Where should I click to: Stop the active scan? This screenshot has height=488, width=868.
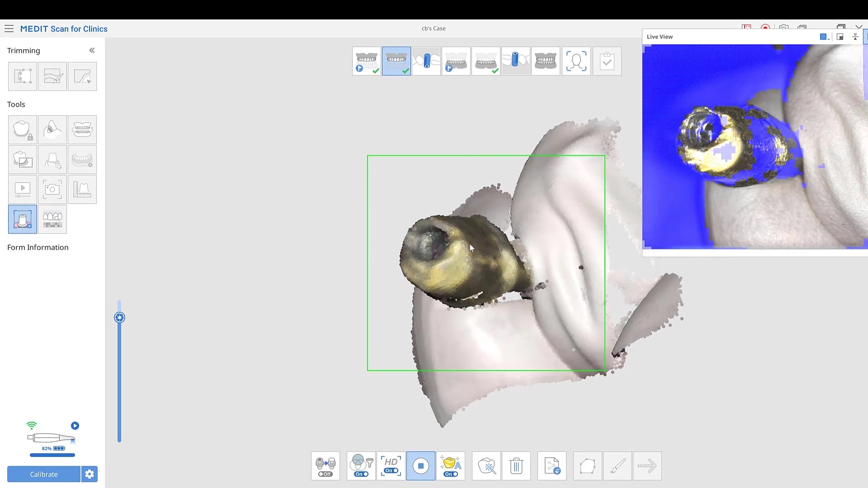(x=421, y=466)
